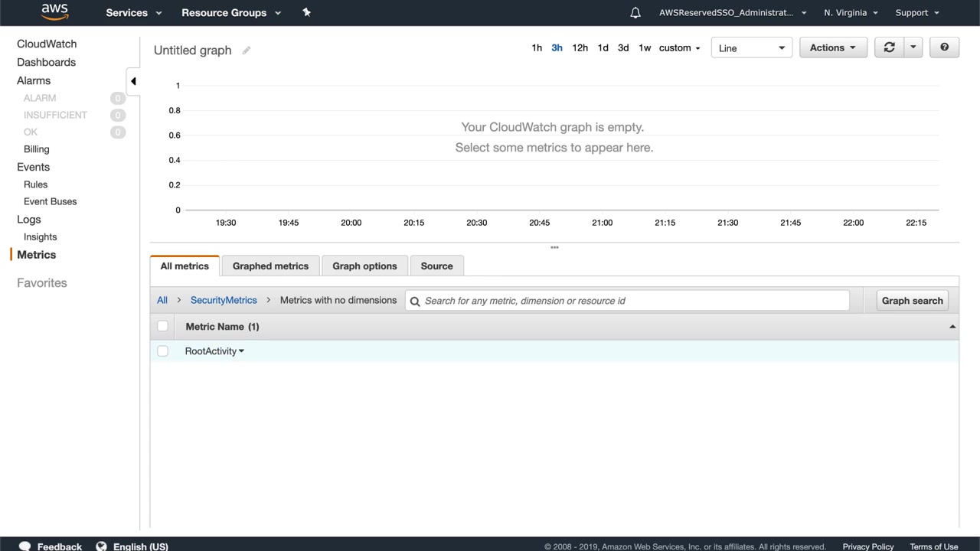Expand the RootActivity metric menu
This screenshot has height=551, width=980.
(x=241, y=351)
